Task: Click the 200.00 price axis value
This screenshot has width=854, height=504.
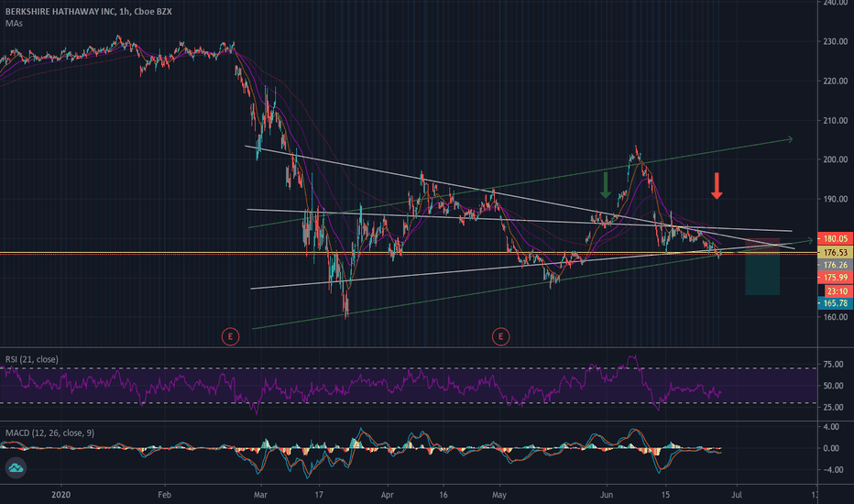Action: point(836,159)
